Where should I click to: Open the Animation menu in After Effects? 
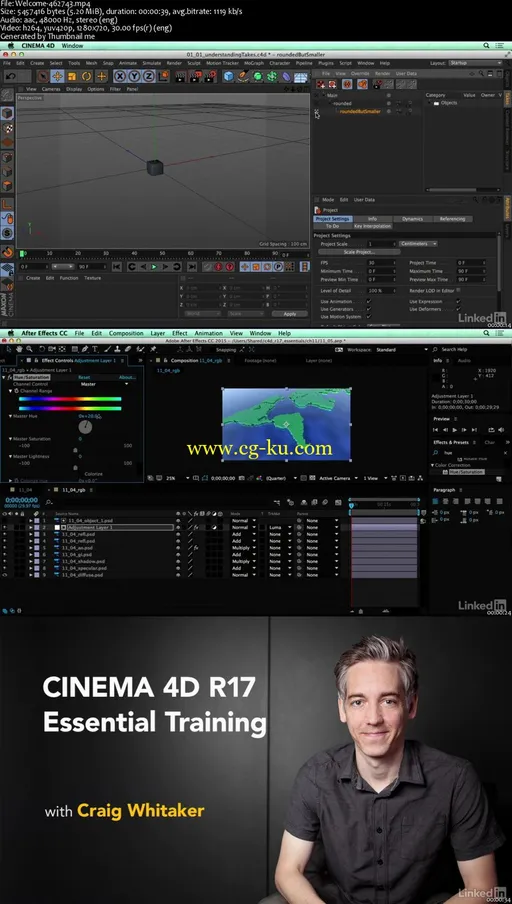[209, 333]
